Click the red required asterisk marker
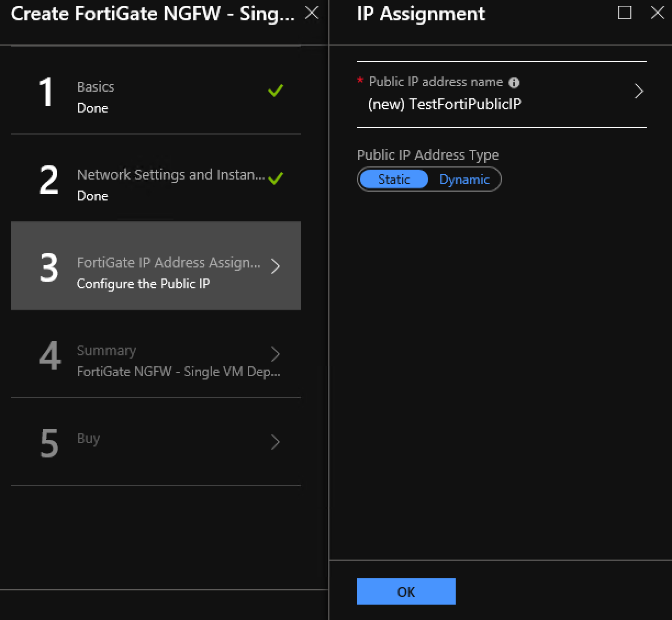This screenshot has height=620, width=672. (x=360, y=81)
